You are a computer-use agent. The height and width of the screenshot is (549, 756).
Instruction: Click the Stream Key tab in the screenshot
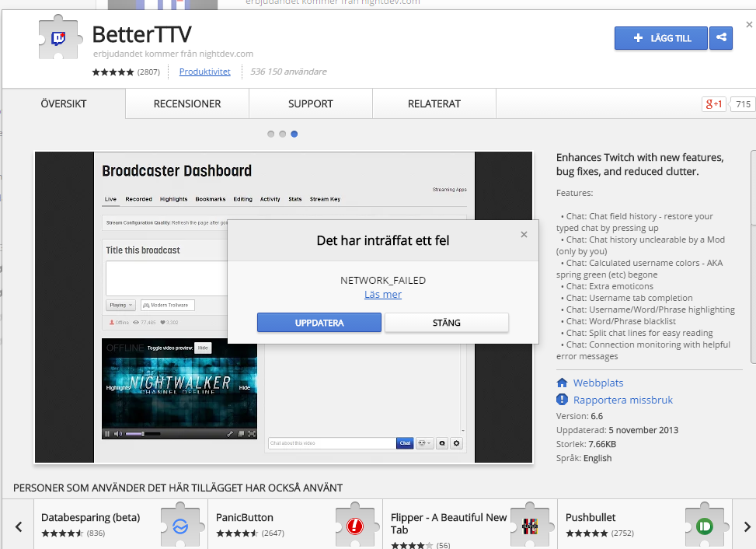click(x=325, y=199)
